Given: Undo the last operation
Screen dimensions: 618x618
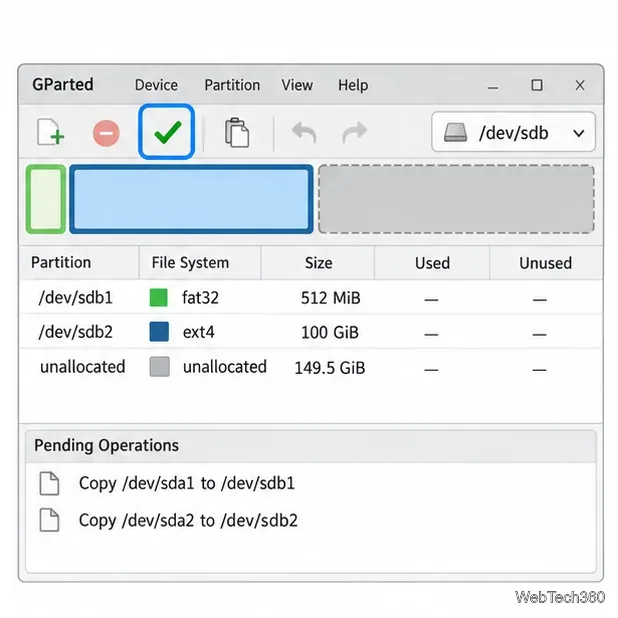Looking at the screenshot, I should tap(304, 132).
